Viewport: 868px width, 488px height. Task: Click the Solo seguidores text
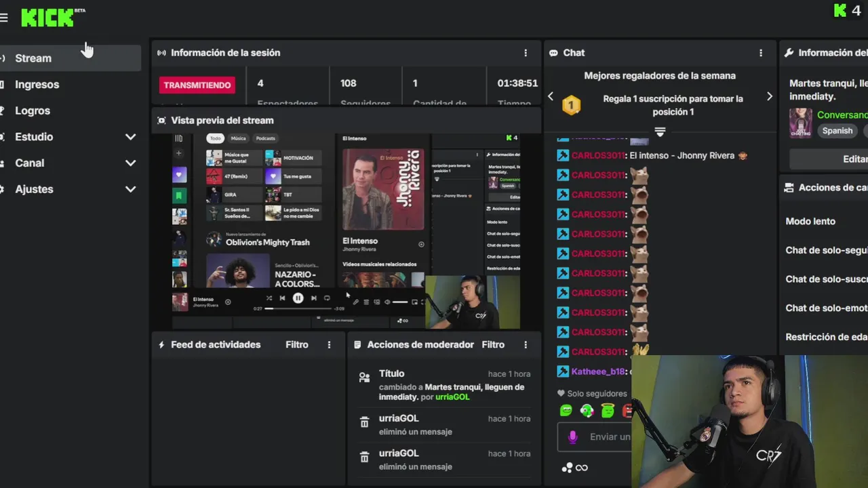(597, 394)
